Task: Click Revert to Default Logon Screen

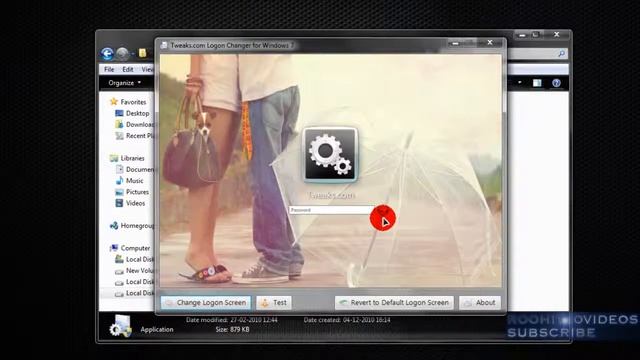Action: pyautogui.click(x=394, y=303)
